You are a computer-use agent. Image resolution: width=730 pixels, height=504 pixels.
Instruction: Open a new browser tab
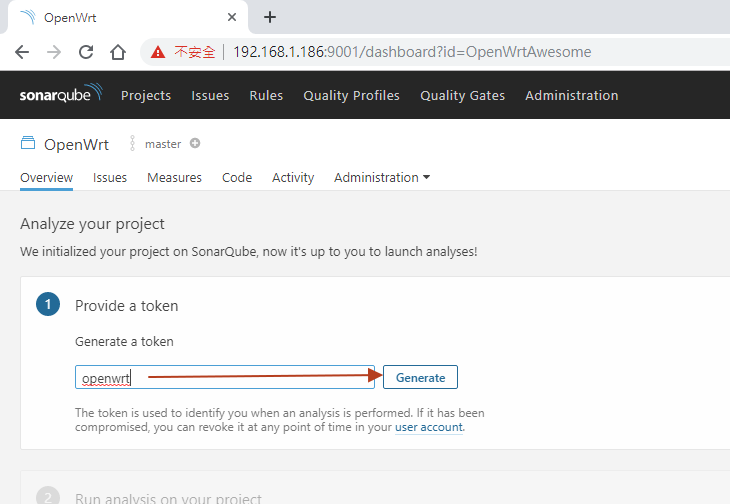tap(270, 17)
